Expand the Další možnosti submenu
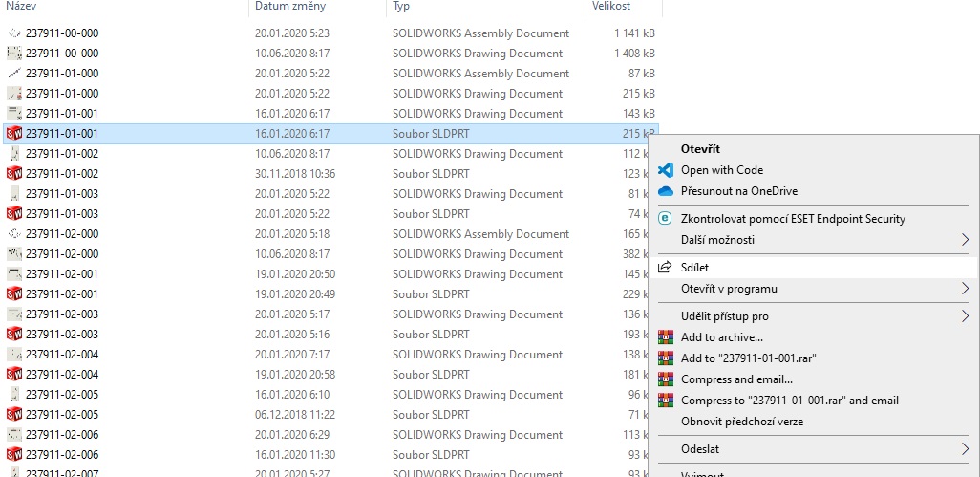The height and width of the screenshot is (477, 980). (965, 240)
